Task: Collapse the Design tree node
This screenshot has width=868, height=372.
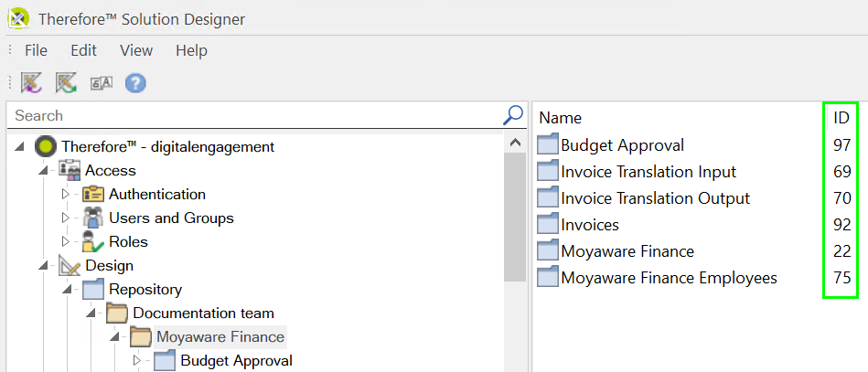Action: [42, 266]
